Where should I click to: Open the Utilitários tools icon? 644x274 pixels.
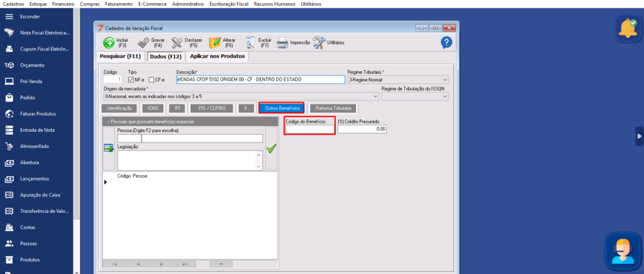click(319, 42)
